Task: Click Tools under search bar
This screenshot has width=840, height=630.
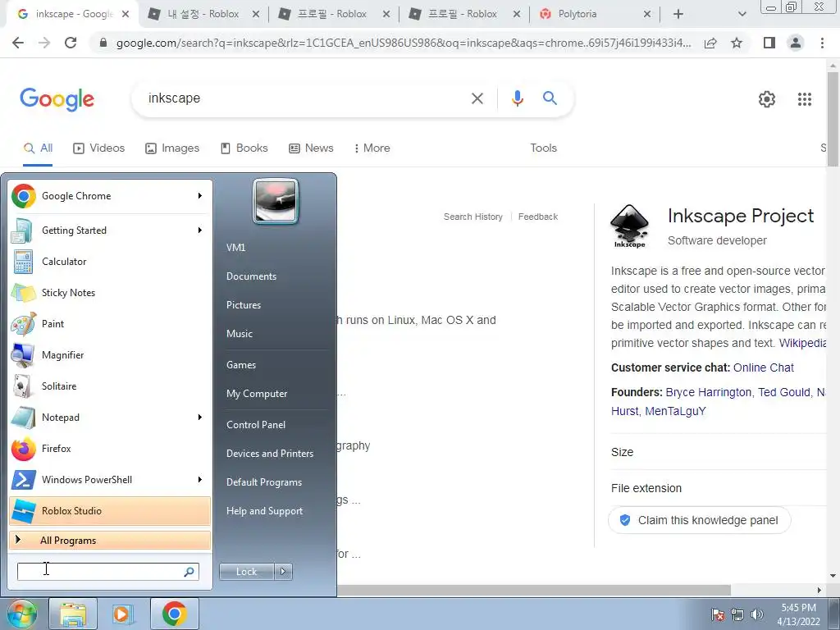Action: [543, 148]
